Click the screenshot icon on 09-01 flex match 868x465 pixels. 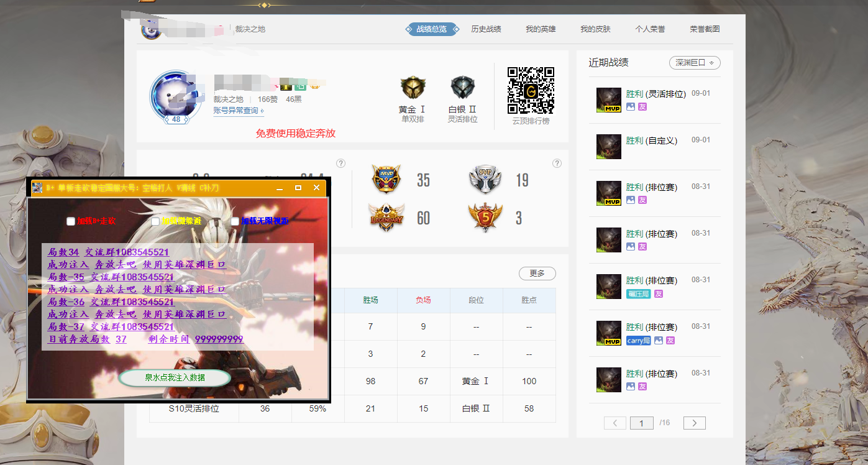pos(631,107)
